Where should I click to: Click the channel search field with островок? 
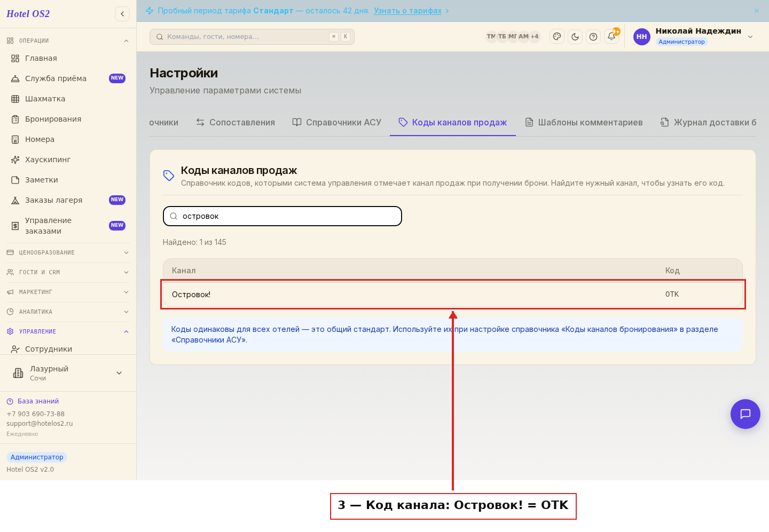(x=283, y=216)
